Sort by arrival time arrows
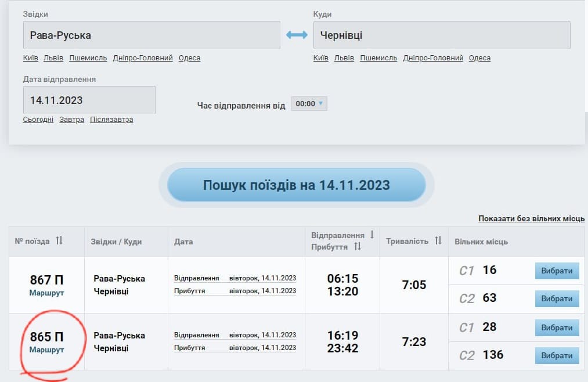 [x=358, y=246]
